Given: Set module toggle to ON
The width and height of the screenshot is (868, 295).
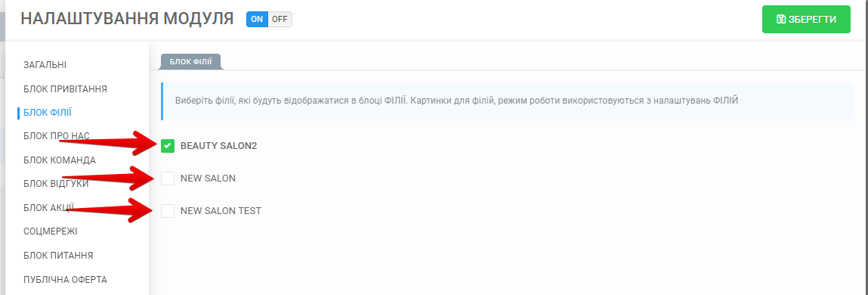Looking at the screenshot, I should point(257,19).
